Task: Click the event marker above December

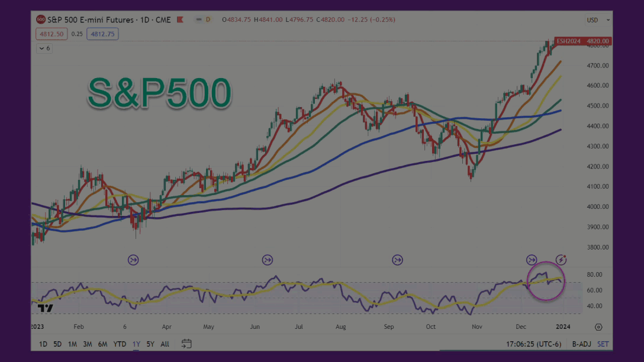Action: [532, 260]
